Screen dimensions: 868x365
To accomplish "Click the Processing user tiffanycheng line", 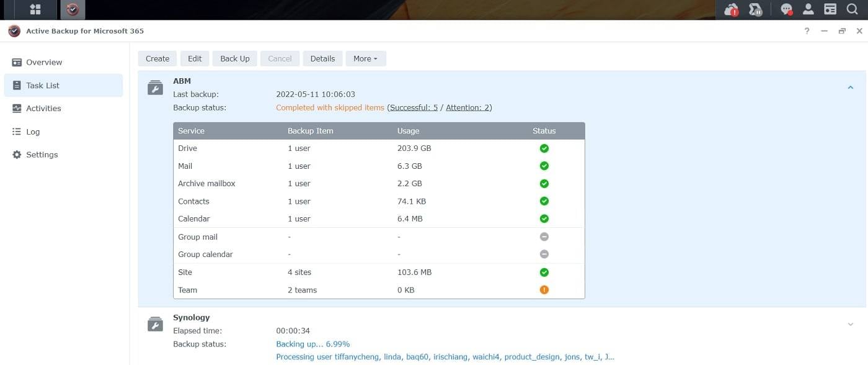I will tap(445, 357).
